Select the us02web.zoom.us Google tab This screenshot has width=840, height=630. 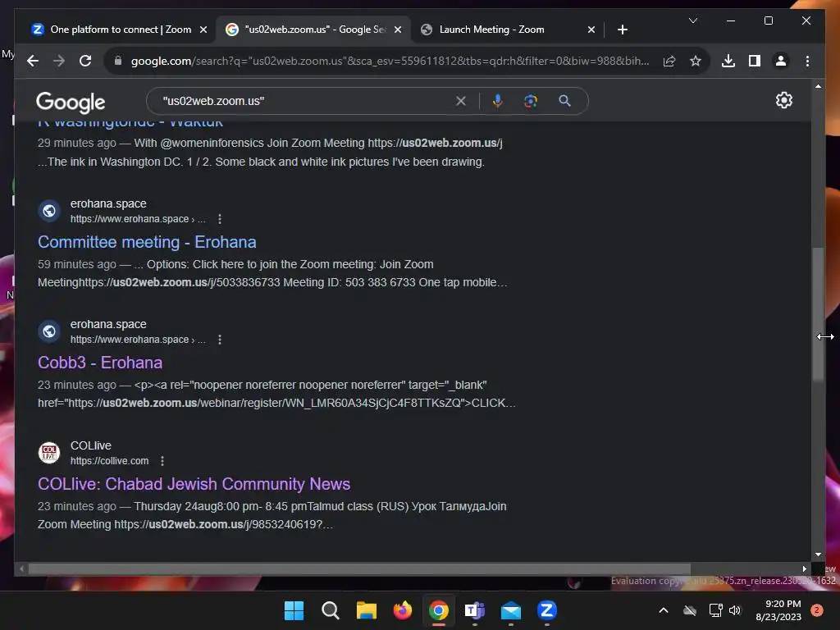pos(313,30)
